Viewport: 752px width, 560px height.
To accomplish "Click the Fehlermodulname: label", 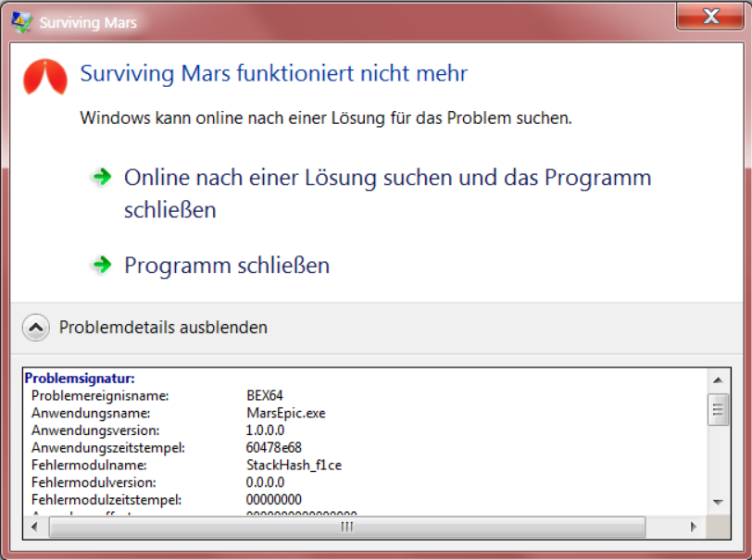I will (89, 465).
